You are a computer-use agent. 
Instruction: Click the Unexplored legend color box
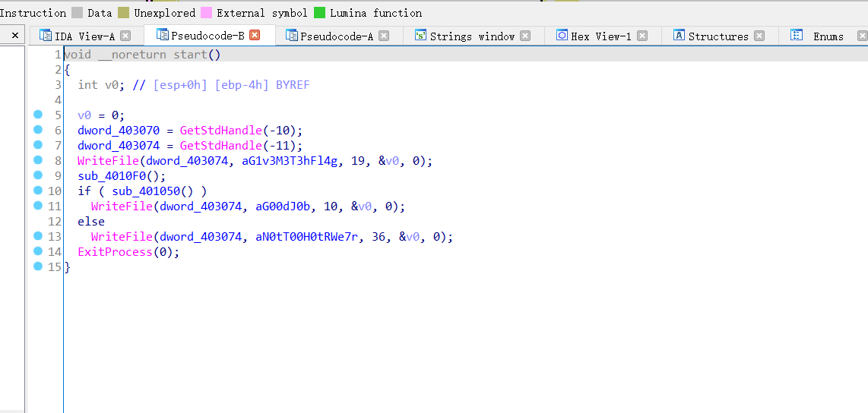(x=123, y=13)
